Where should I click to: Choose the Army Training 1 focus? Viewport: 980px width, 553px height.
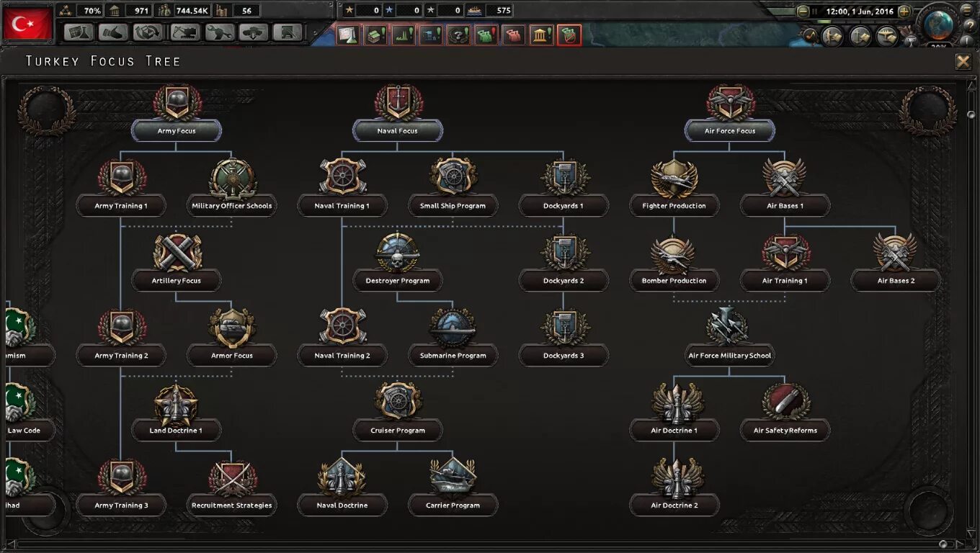point(121,189)
